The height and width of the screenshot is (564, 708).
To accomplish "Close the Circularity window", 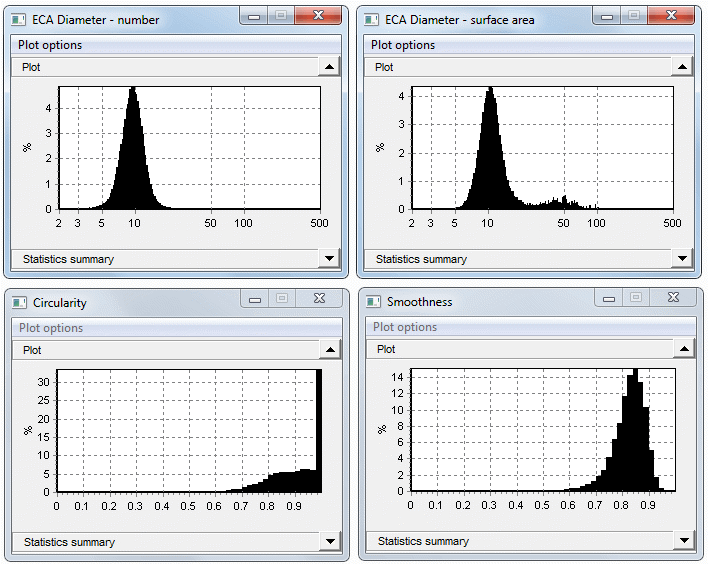I will tap(318, 298).
